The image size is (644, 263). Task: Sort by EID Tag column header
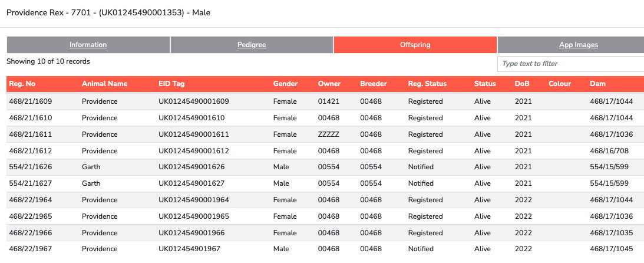pyautogui.click(x=171, y=84)
